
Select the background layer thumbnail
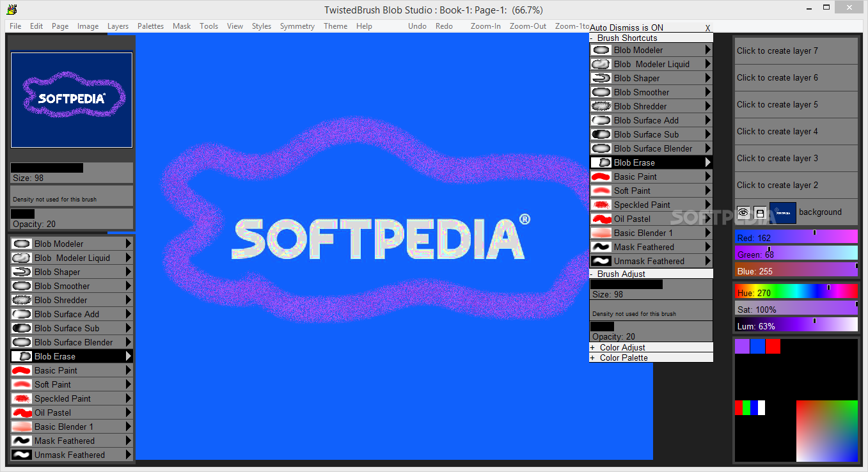point(782,212)
